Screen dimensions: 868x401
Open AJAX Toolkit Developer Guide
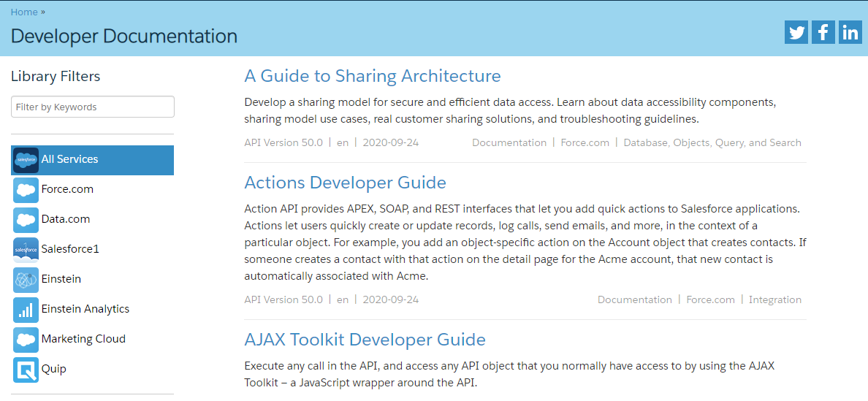coord(365,339)
